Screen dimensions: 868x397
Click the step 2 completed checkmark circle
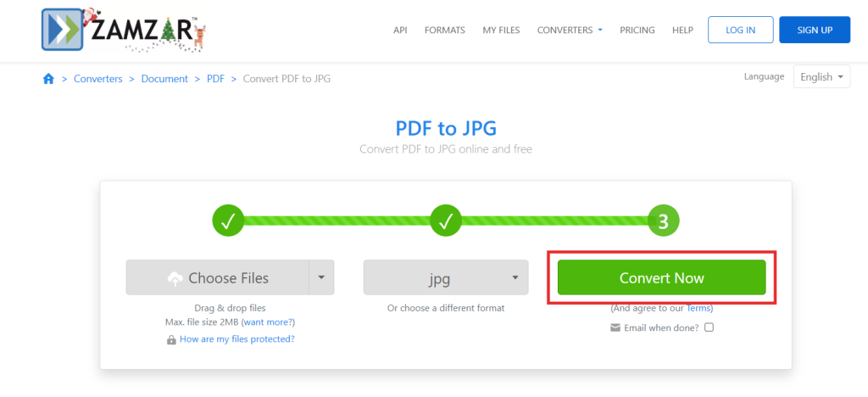pyautogui.click(x=446, y=221)
